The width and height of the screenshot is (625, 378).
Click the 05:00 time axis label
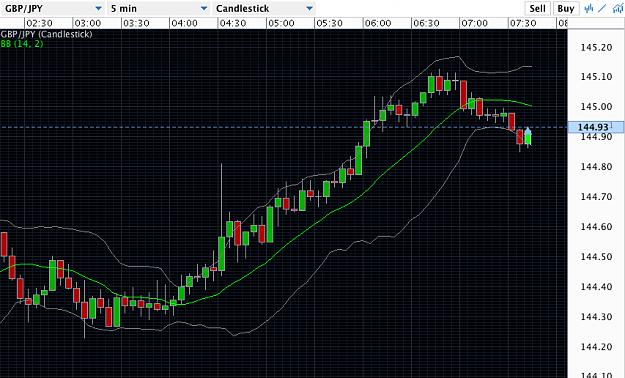tap(281, 24)
